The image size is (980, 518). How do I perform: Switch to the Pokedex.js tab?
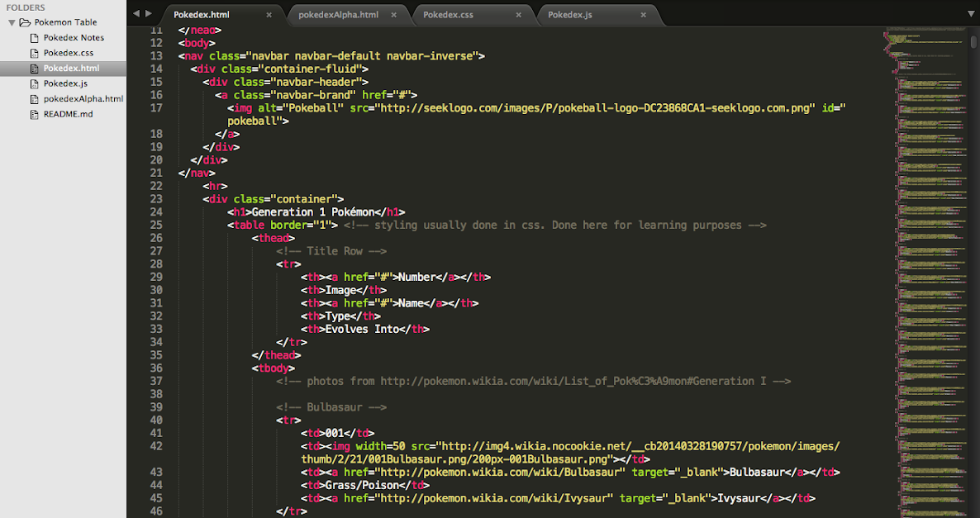(597, 14)
